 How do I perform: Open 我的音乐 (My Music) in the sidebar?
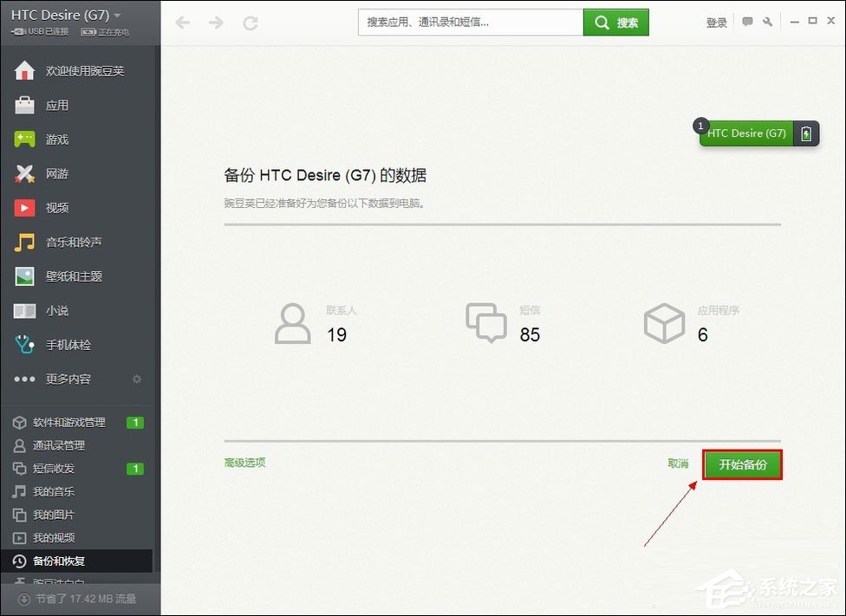click(x=52, y=491)
